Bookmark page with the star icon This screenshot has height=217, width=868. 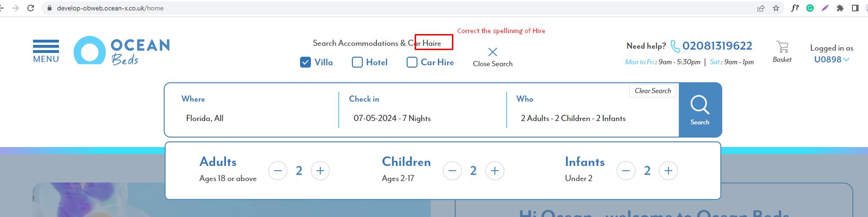776,8
